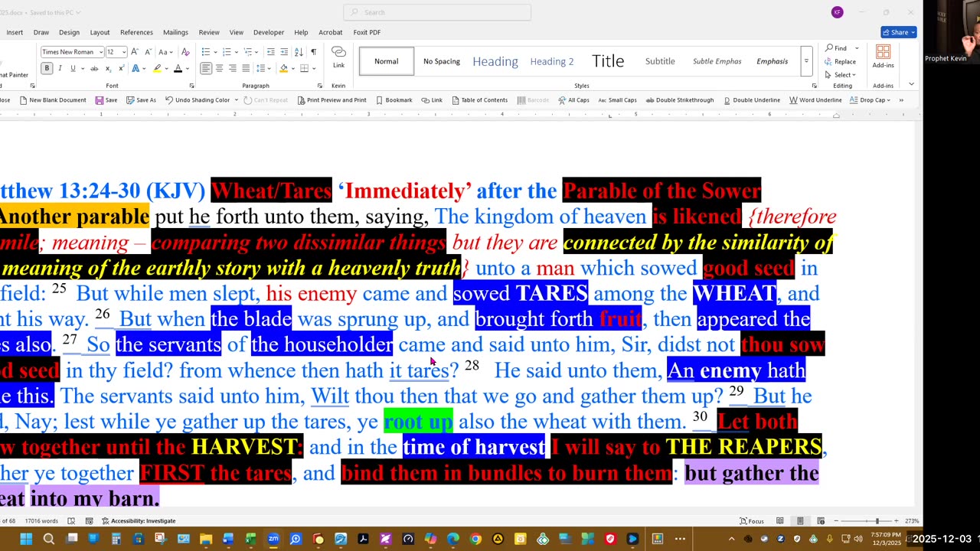Toggle Superscript formatting
The width and height of the screenshot is (980, 551).
(x=121, y=68)
